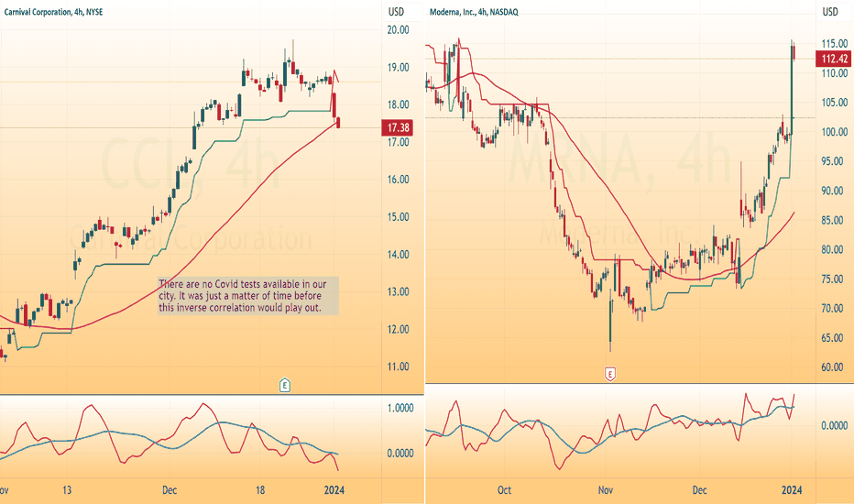Click the Nov label on Moderna timeline

click(x=606, y=490)
